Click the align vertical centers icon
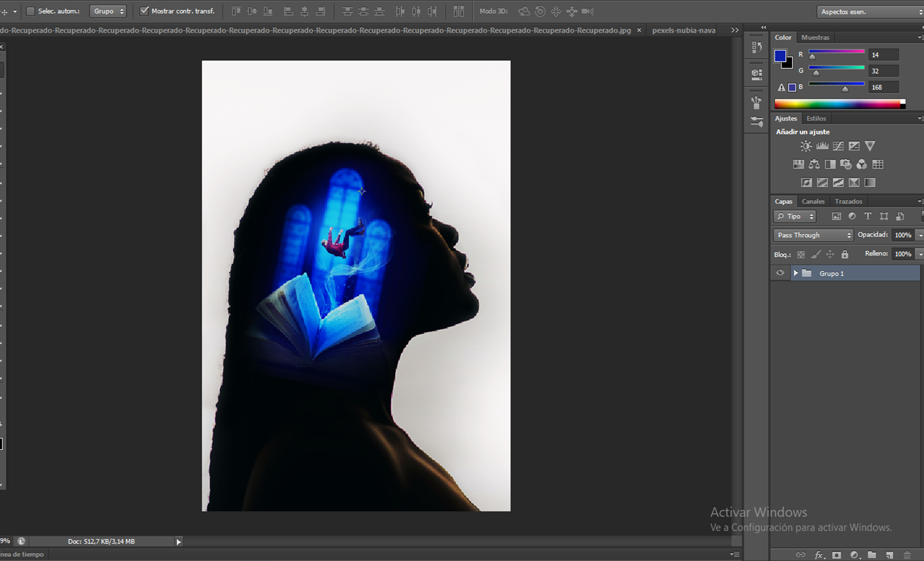The image size is (924, 561). (x=252, y=11)
